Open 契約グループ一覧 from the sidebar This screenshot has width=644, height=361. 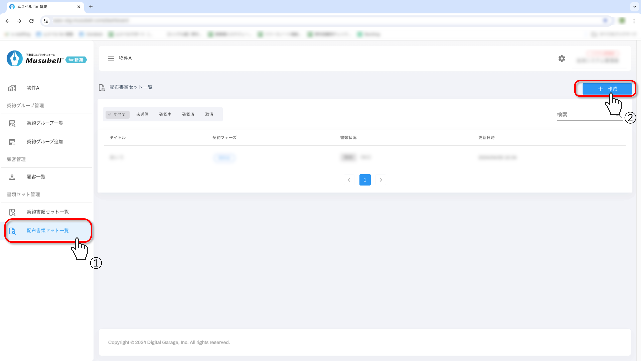pyautogui.click(x=45, y=123)
